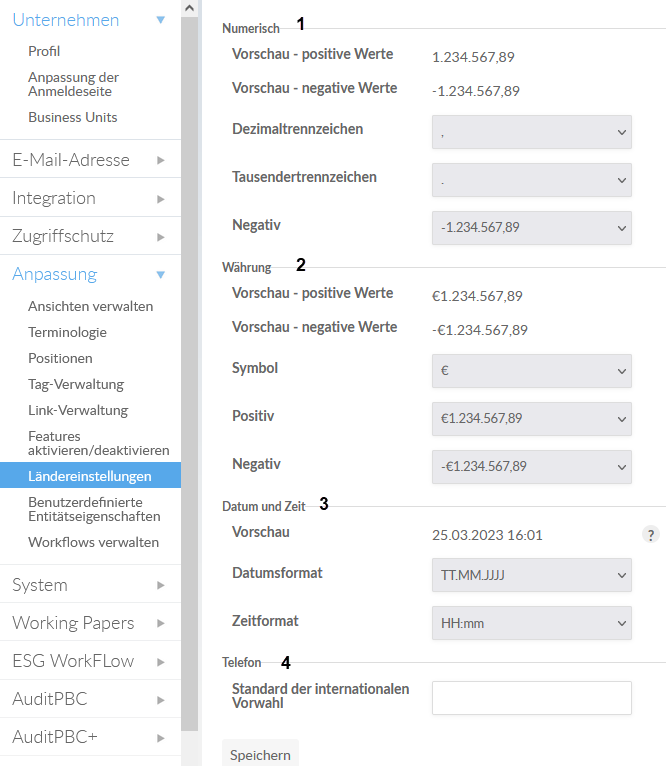This screenshot has width=666, height=766.
Task: Open Tag-Verwaltung
Action: (x=76, y=384)
